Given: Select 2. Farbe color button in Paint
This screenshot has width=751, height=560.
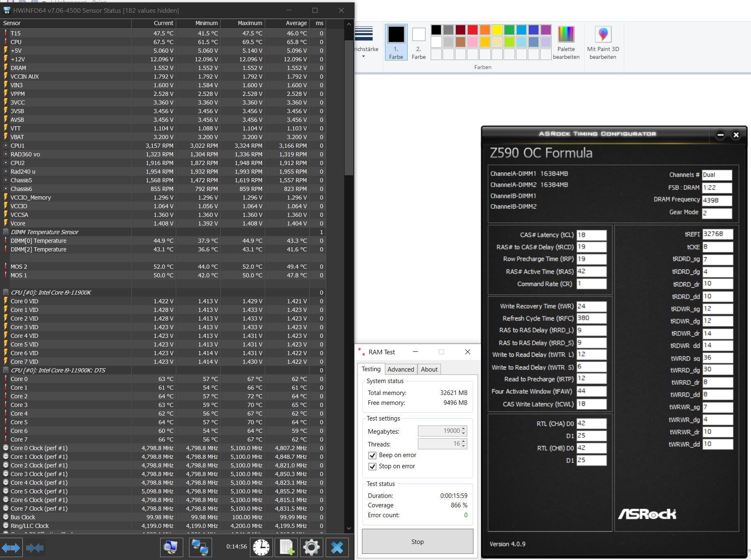Looking at the screenshot, I should [419, 42].
